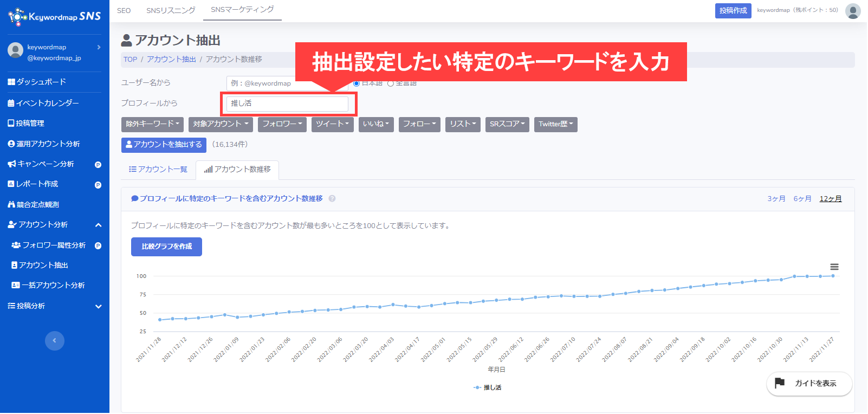Toggle the 推し活 legend series
The image size is (868, 414).
488,387
